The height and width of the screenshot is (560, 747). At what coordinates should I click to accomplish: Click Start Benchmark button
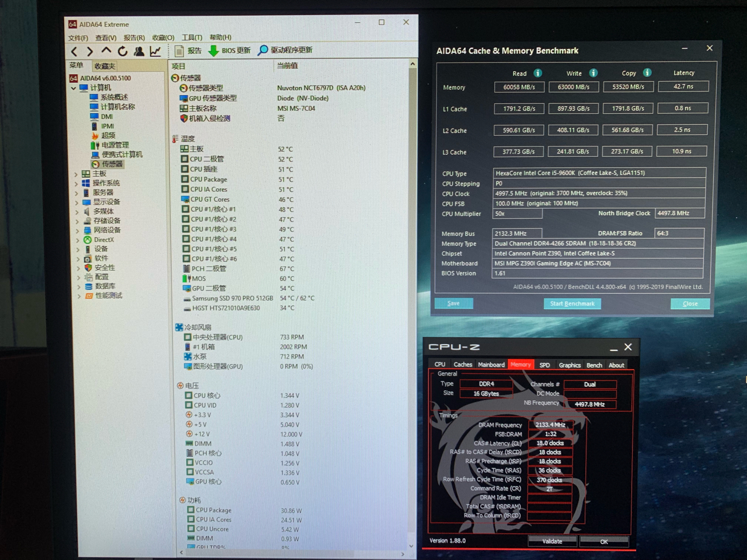pyautogui.click(x=572, y=303)
